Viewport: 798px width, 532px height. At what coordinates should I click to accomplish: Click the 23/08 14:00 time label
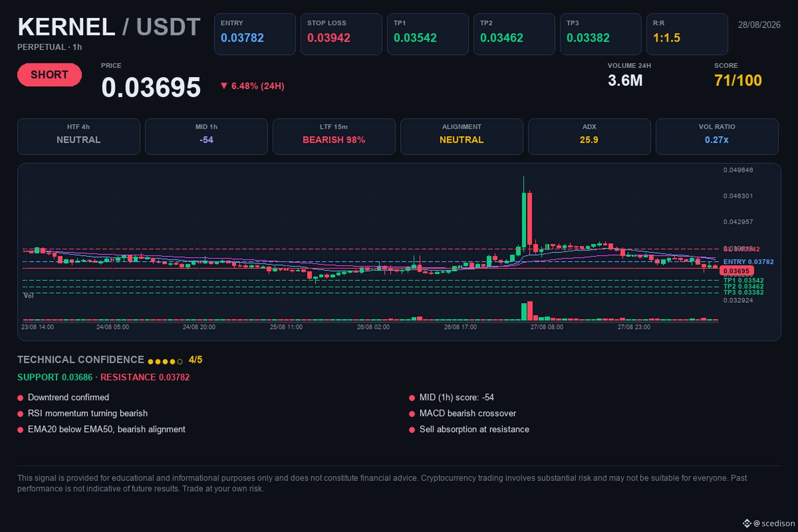point(37,327)
